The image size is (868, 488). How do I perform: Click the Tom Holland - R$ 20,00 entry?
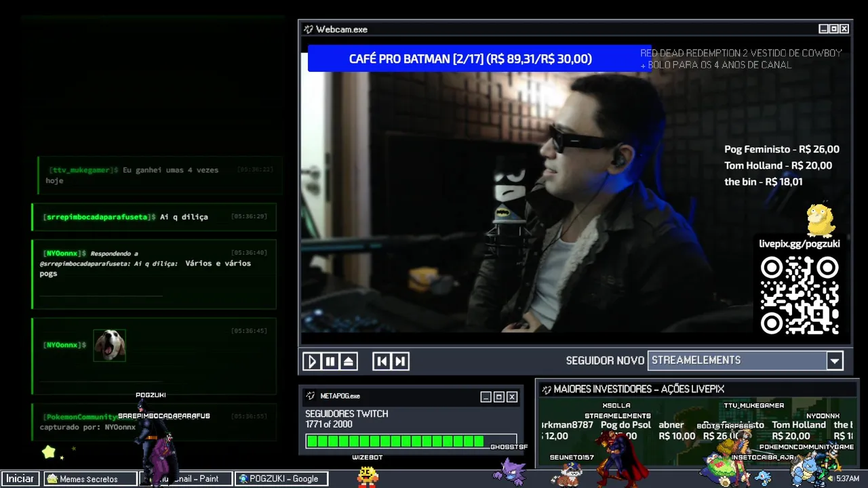point(778,165)
